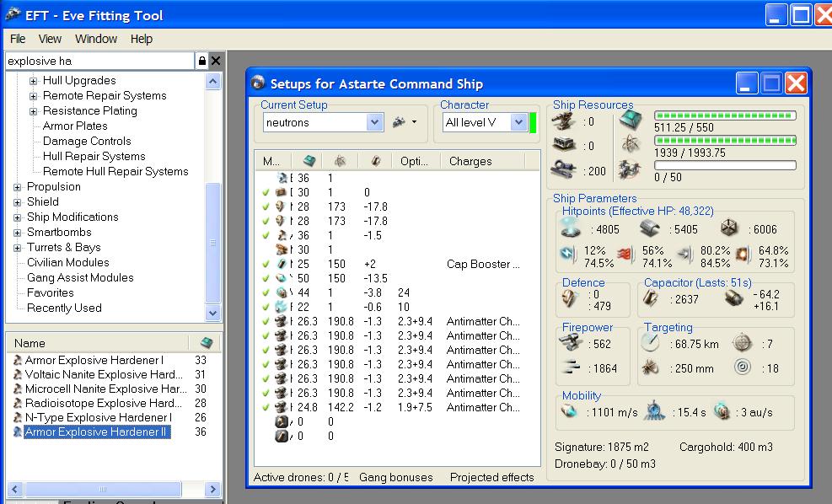Click the targeting range icon
This screenshot has height=504, width=832.
coord(650,343)
